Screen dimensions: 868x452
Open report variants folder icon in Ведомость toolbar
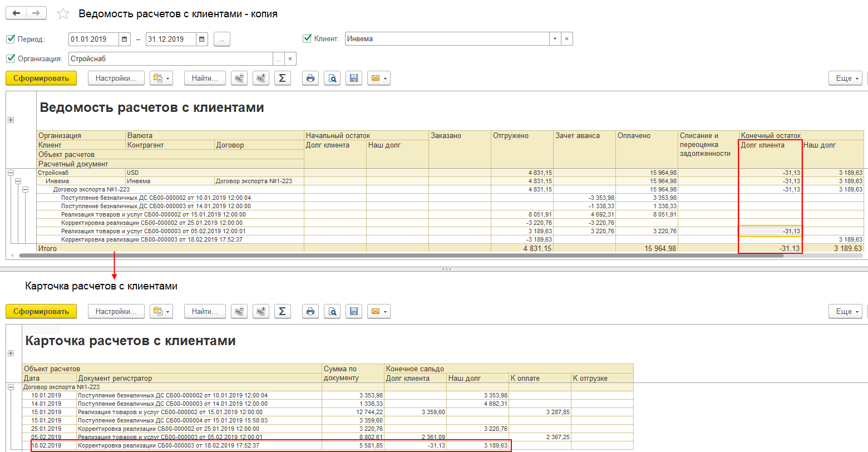162,78
